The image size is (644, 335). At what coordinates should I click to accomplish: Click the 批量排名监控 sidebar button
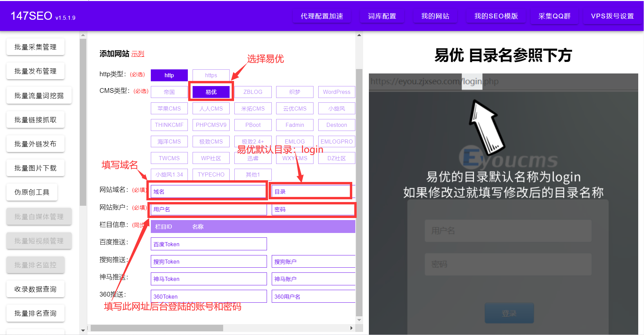point(35,265)
